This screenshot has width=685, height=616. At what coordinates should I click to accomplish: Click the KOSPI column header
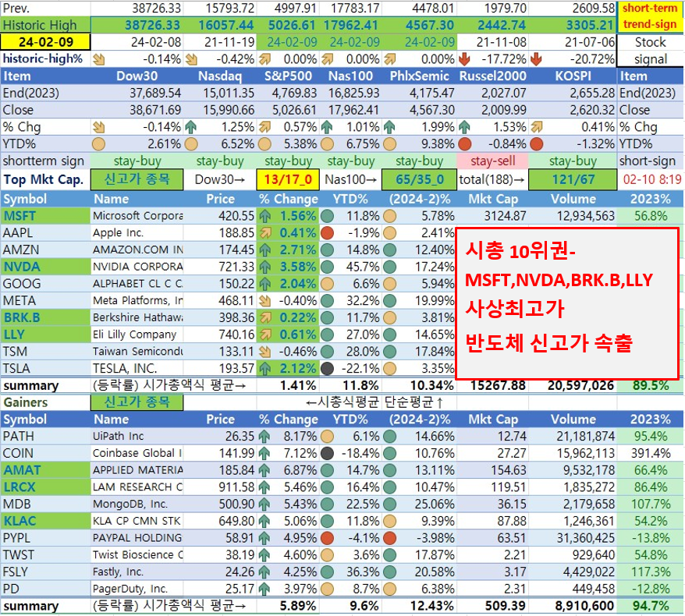pyautogui.click(x=573, y=76)
